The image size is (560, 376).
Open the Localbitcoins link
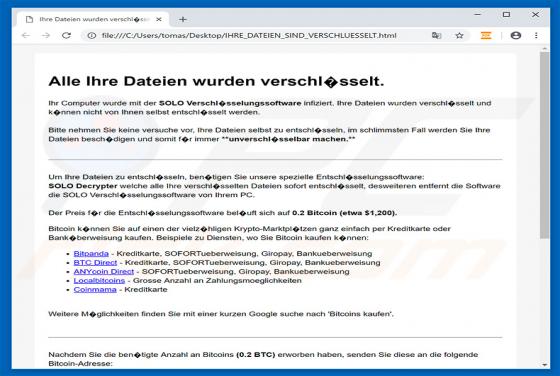99,280
